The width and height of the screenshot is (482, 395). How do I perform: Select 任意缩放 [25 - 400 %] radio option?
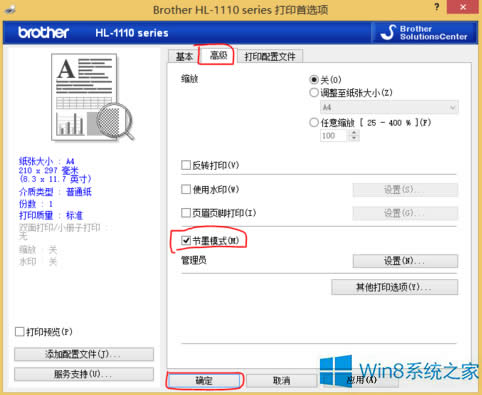tap(314, 123)
